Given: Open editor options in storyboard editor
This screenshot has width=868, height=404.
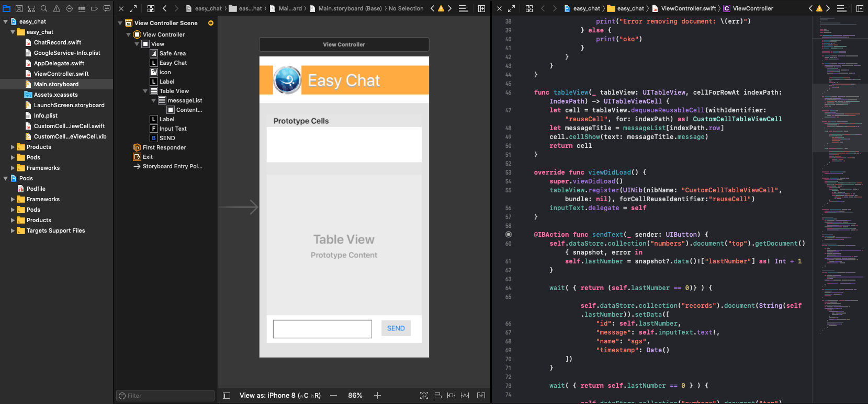Looking at the screenshot, I should [463, 8].
